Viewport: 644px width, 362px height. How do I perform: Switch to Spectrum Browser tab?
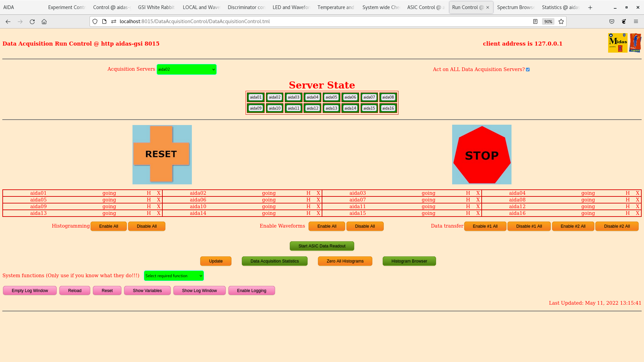(x=516, y=7)
